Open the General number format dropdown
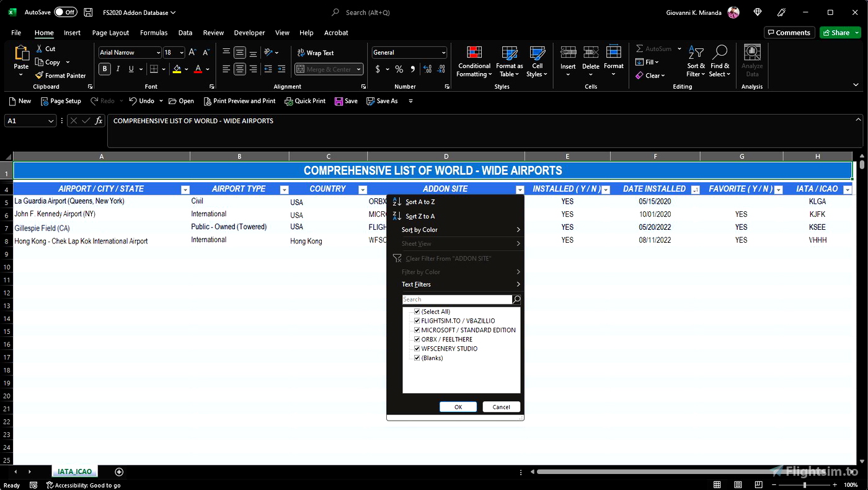This screenshot has width=868, height=490. click(443, 53)
